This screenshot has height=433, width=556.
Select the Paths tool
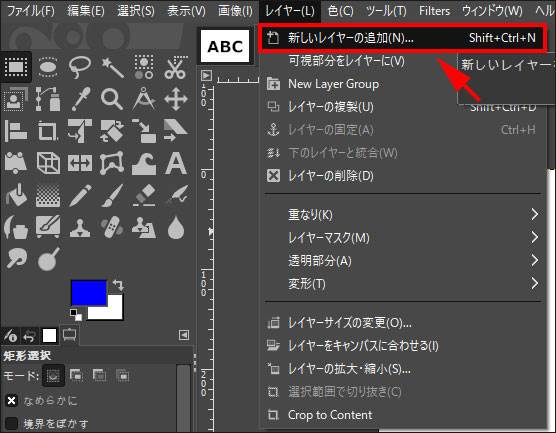click(x=48, y=99)
